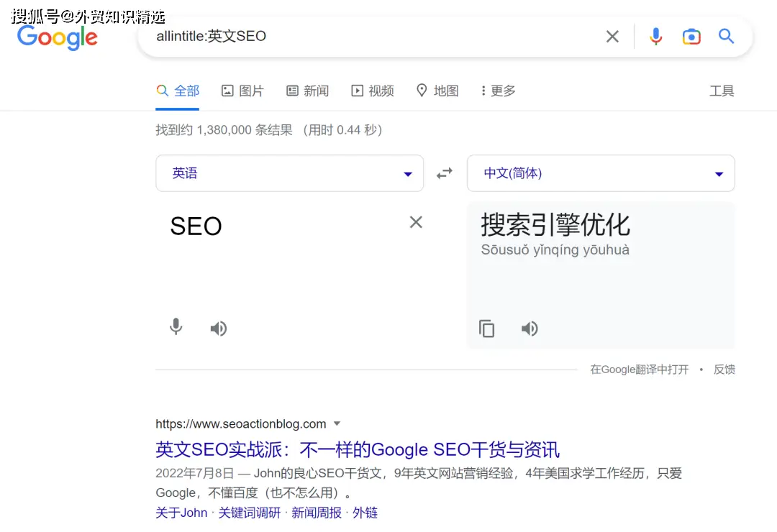
Task: Clear SEO from the translate box with X
Action: [415, 222]
